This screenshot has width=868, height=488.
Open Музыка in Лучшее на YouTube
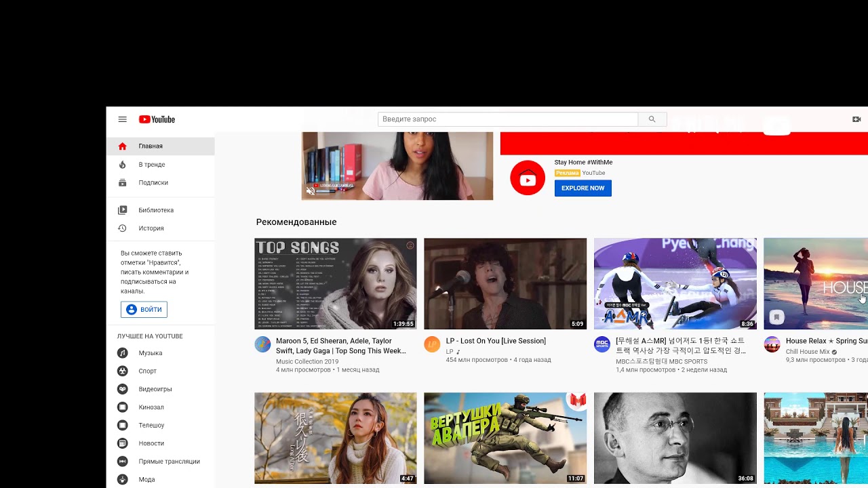click(x=161, y=353)
